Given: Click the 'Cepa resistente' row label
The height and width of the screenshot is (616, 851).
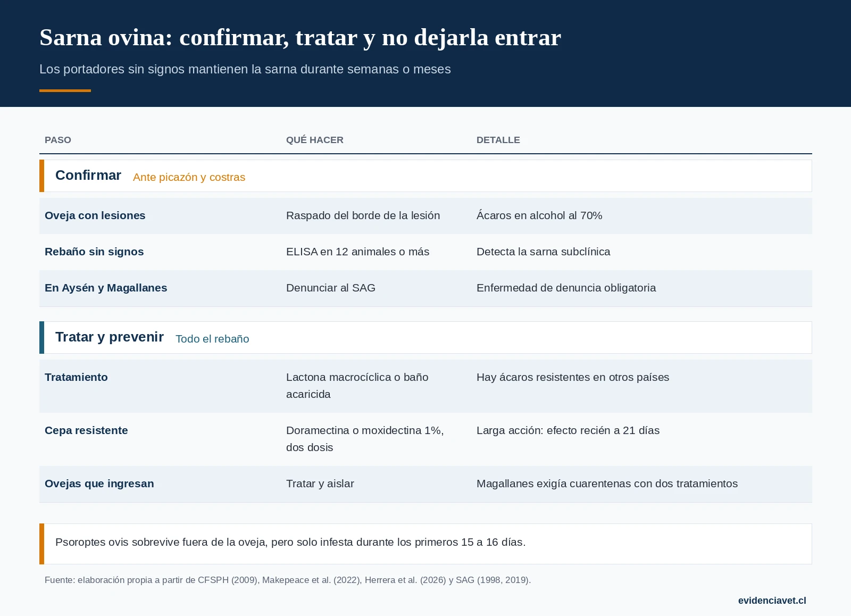Looking at the screenshot, I should click(x=86, y=430).
